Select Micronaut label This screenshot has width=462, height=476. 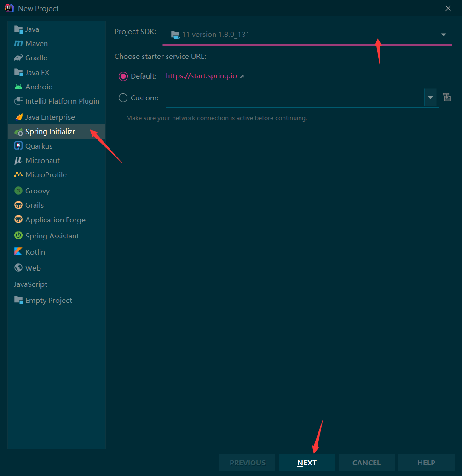(x=42, y=161)
